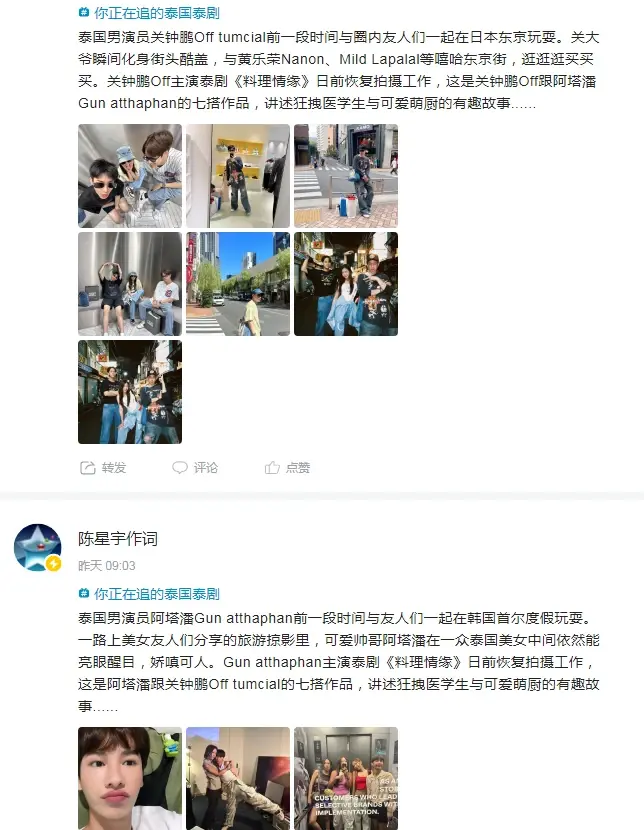Screen dimensions: 644x830
Task: Open second post topic 你正在追的泰国泰剧
Action: 157,594
